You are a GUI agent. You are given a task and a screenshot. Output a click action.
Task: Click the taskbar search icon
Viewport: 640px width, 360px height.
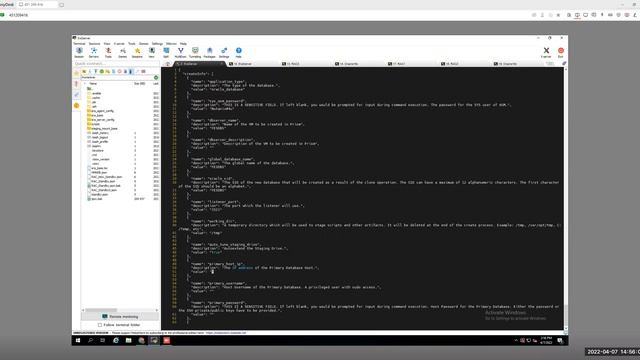click(x=91, y=340)
